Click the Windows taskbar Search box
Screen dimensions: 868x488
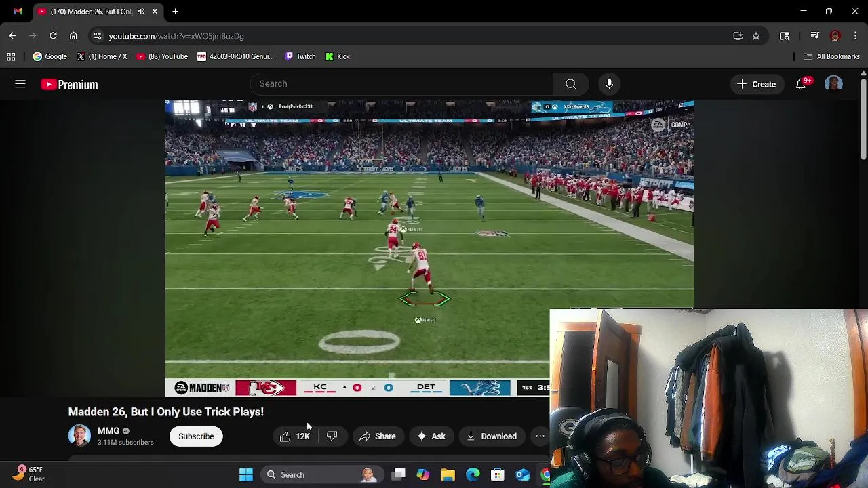(x=322, y=474)
